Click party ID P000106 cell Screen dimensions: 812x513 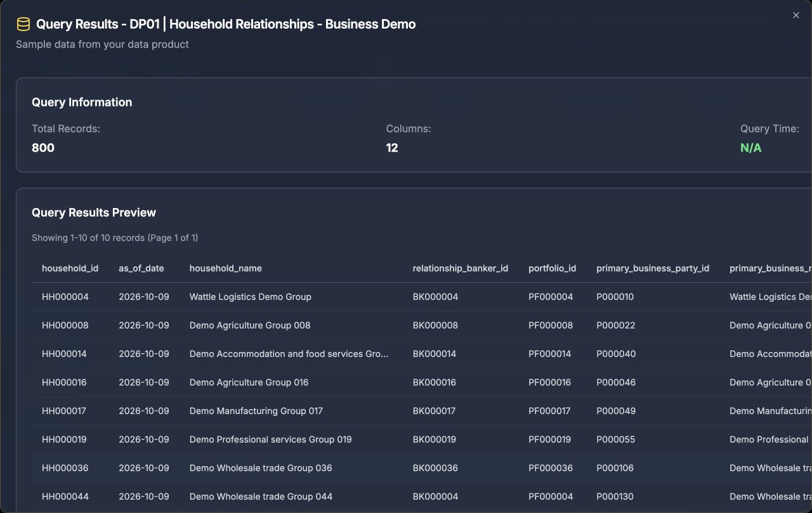(615, 468)
